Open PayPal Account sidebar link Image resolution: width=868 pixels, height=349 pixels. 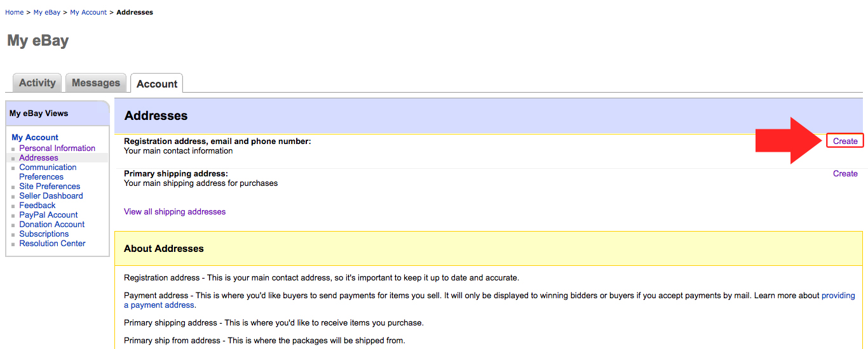pos(48,215)
